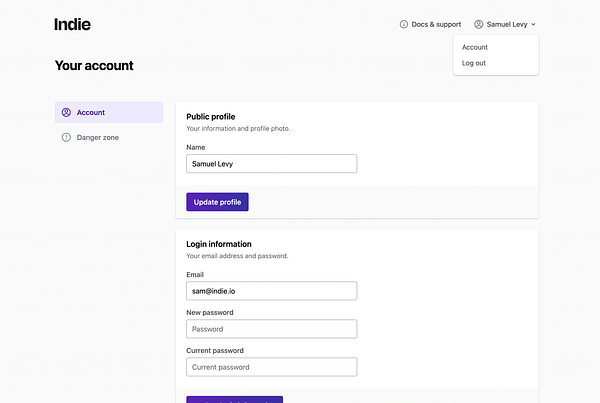The image size is (600, 403).
Task: Click the Login information section heading
Action: [x=219, y=244]
